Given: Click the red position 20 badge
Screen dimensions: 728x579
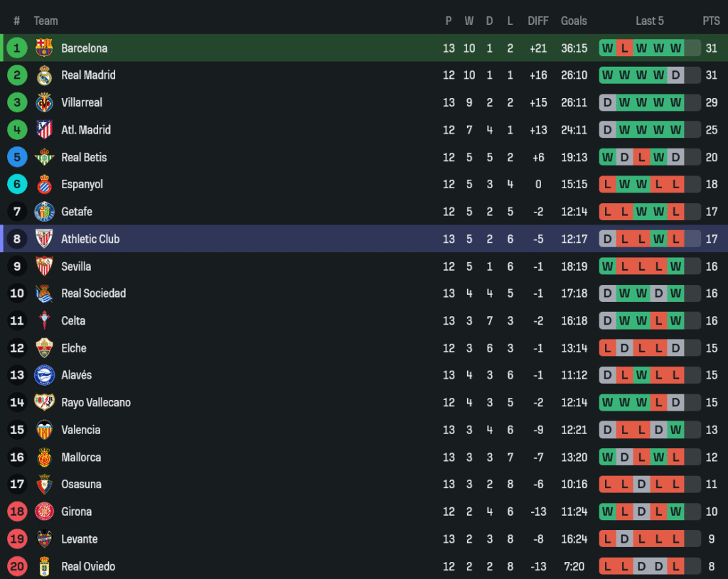Looking at the screenshot, I should (17, 566).
